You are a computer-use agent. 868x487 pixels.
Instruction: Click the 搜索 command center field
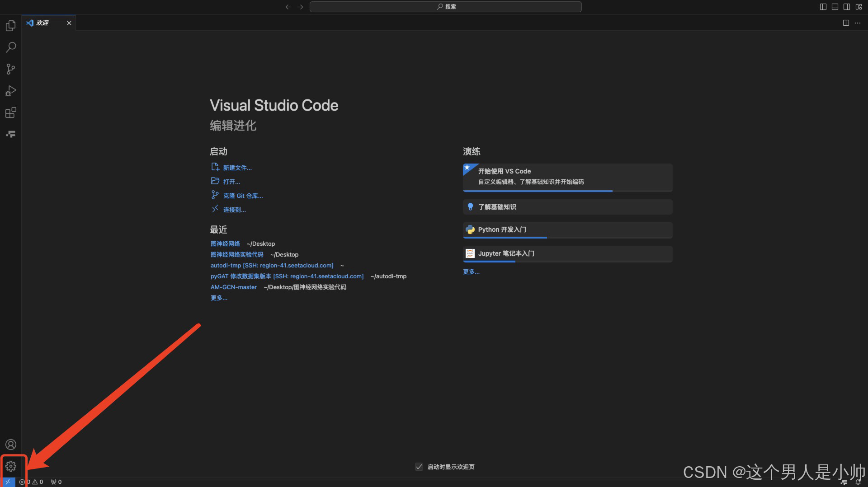pyautogui.click(x=445, y=7)
